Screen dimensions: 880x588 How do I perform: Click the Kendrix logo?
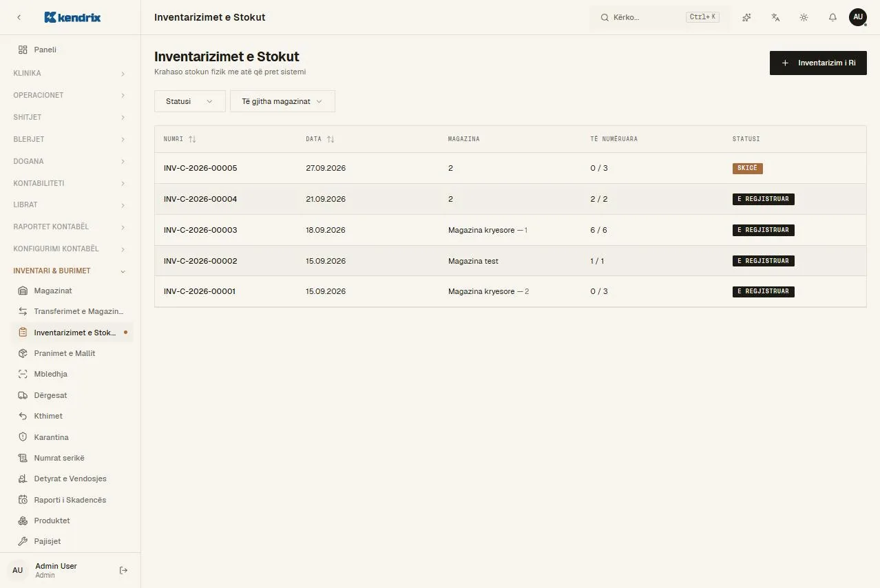(x=72, y=17)
